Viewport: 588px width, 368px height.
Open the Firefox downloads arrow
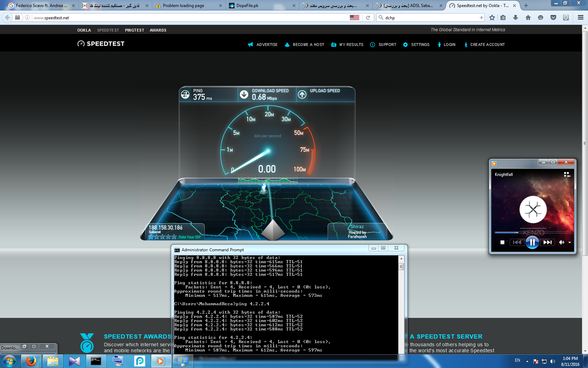pyautogui.click(x=516, y=18)
